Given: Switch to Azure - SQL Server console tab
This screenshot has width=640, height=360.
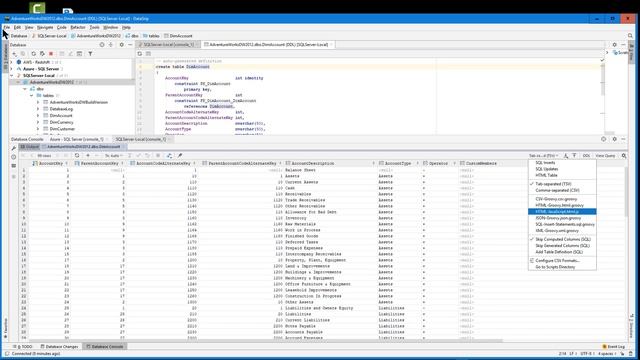Looking at the screenshot, I should (78, 139).
